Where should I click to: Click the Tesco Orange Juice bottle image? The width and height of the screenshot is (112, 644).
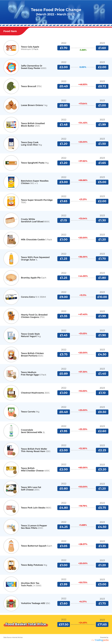(x=11, y=258)
